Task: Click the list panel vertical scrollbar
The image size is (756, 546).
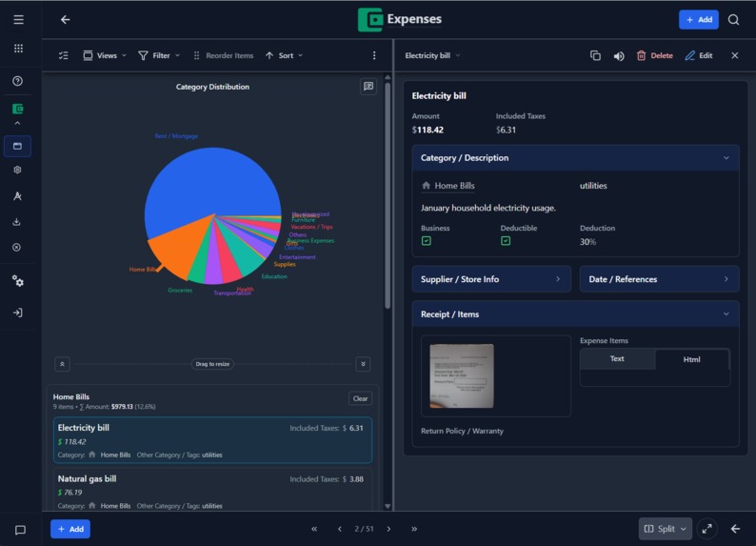Action: click(388, 195)
